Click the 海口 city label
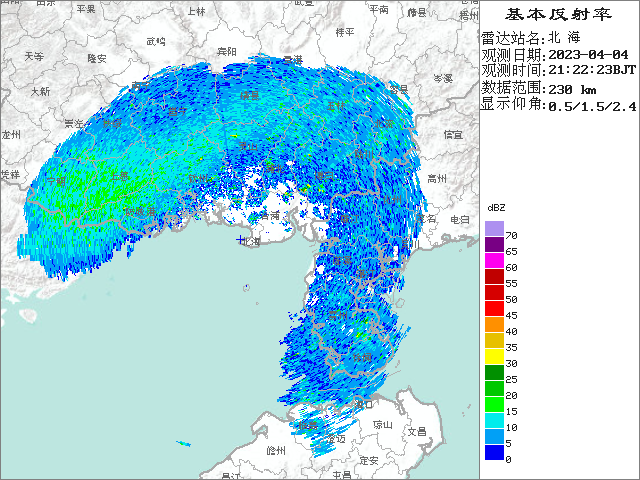The width and height of the screenshot is (640, 480). 364,404
